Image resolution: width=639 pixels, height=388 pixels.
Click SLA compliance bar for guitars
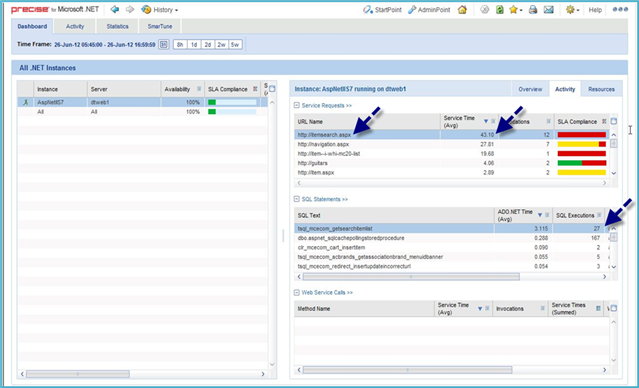pyautogui.click(x=582, y=163)
